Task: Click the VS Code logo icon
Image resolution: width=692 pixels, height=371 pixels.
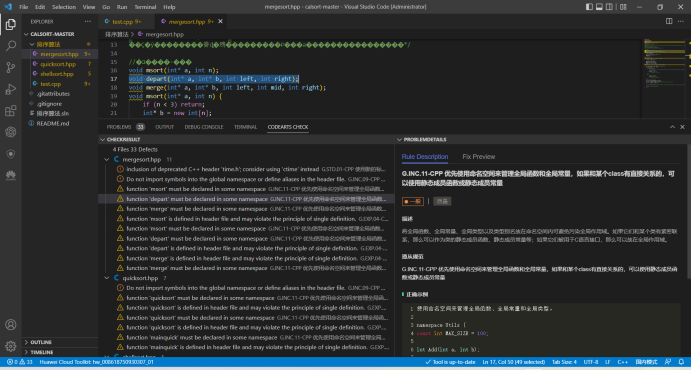Action: pos(8,7)
